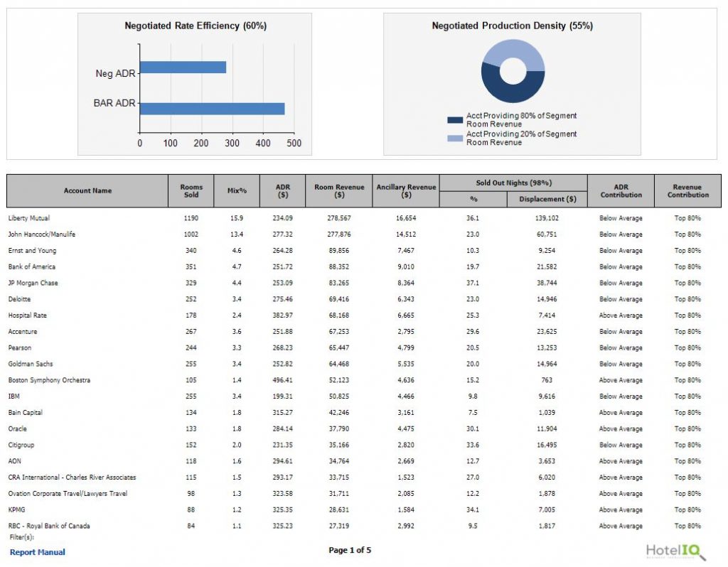The image size is (728, 567).
Task: Select the RBC - Royal Bank of Canada account
Action: point(49,526)
